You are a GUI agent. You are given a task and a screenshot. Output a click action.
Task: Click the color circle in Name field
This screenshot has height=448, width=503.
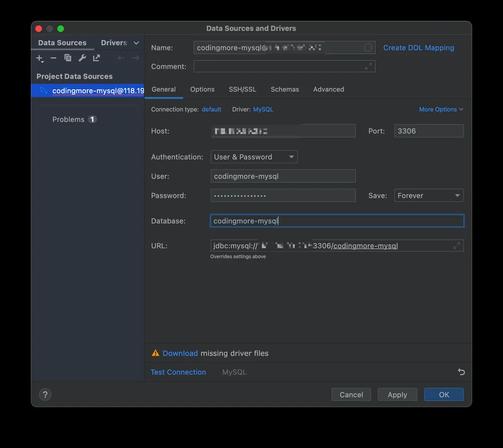coord(368,47)
